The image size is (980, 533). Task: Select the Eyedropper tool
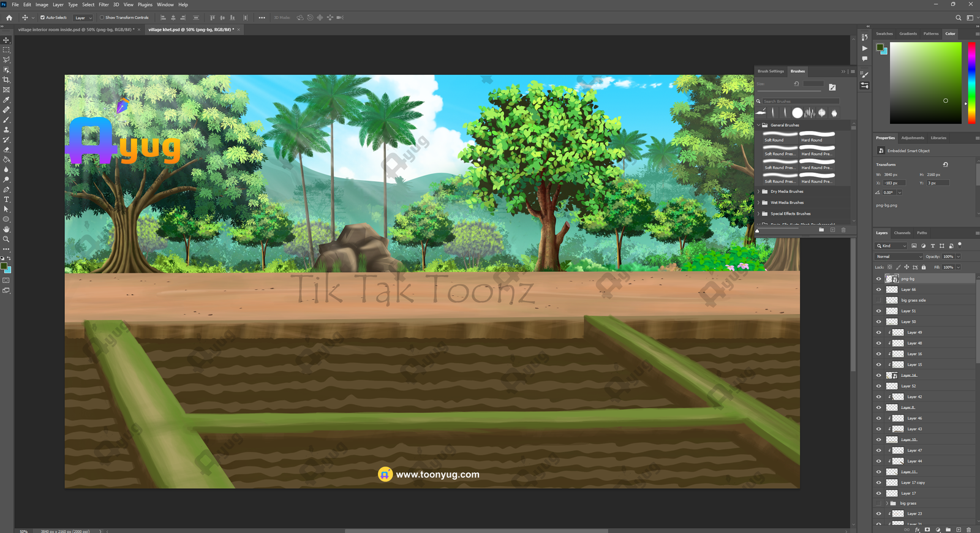[x=7, y=100]
